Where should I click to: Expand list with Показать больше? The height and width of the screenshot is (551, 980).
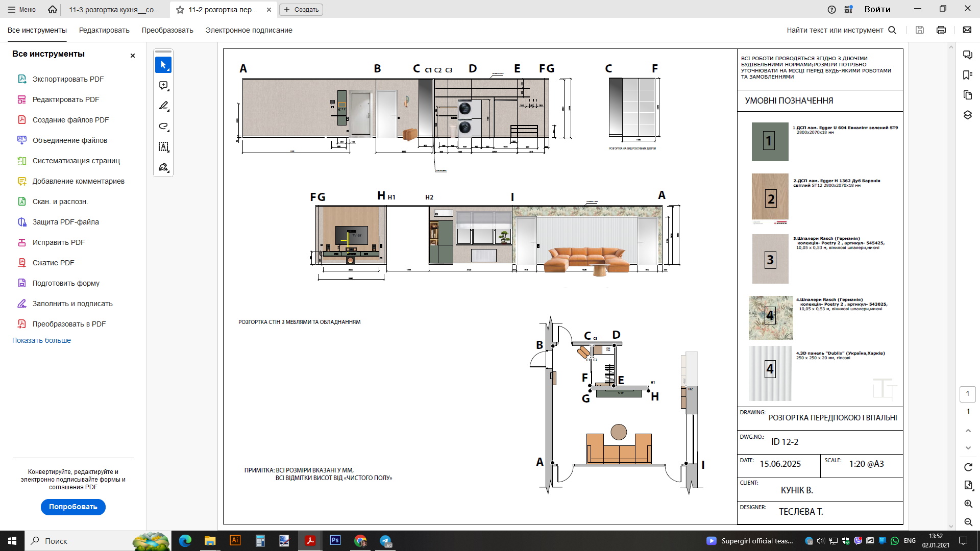pyautogui.click(x=41, y=340)
